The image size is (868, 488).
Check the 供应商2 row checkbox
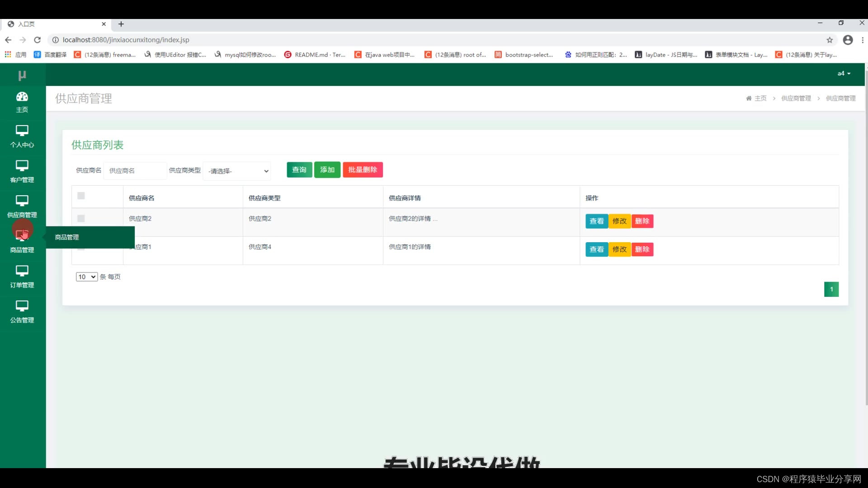(81, 219)
